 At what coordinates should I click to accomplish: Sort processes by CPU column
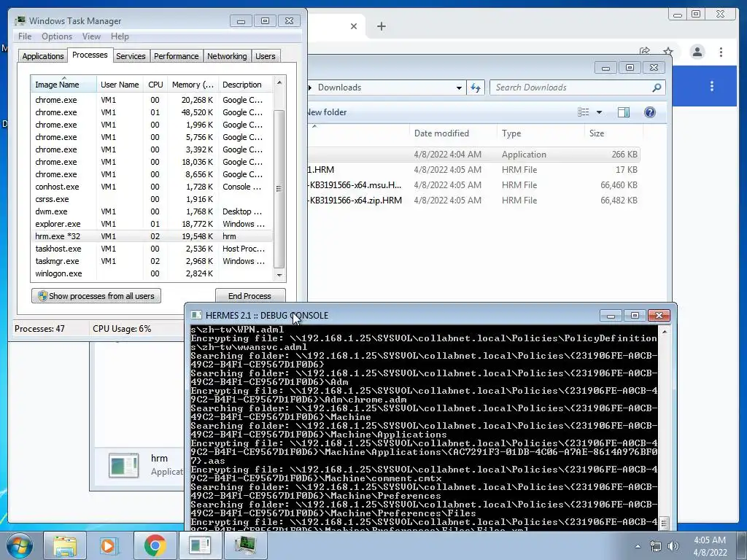pyautogui.click(x=155, y=85)
